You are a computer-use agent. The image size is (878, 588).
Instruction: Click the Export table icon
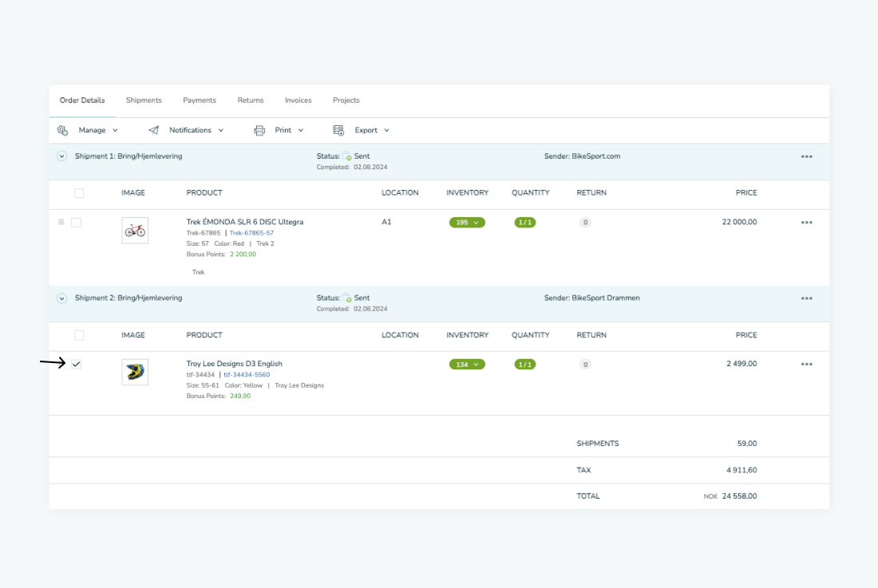click(338, 130)
